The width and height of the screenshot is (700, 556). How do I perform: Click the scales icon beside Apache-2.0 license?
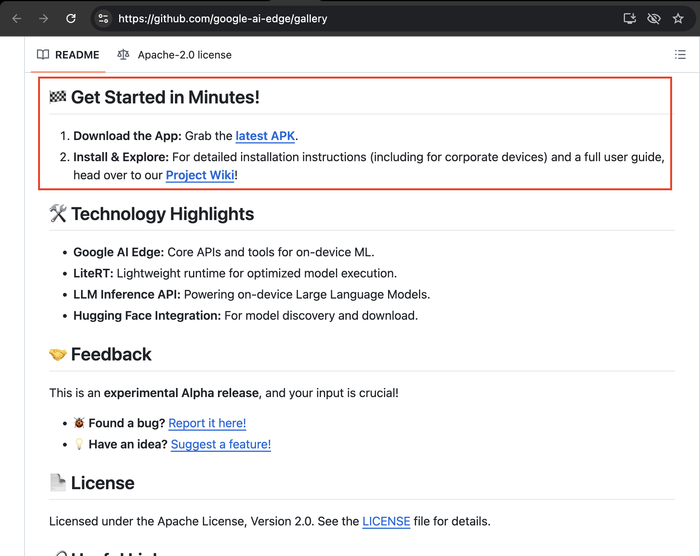123,55
